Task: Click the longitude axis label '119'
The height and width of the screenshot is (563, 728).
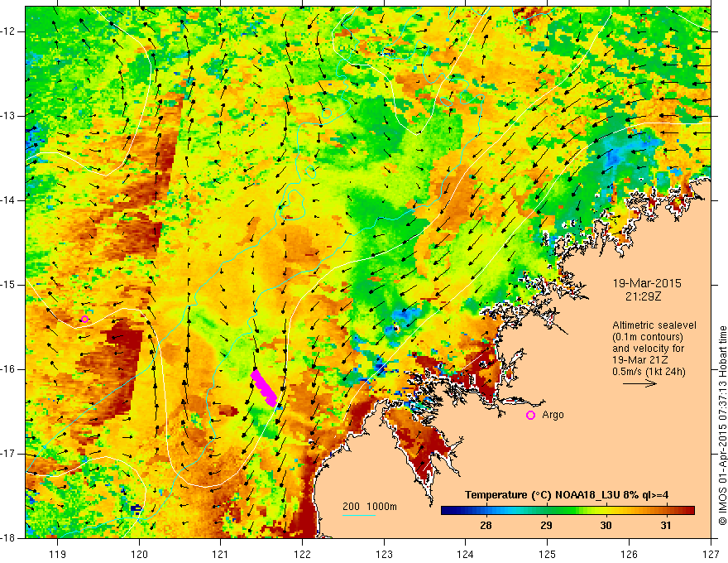Action: (58, 555)
